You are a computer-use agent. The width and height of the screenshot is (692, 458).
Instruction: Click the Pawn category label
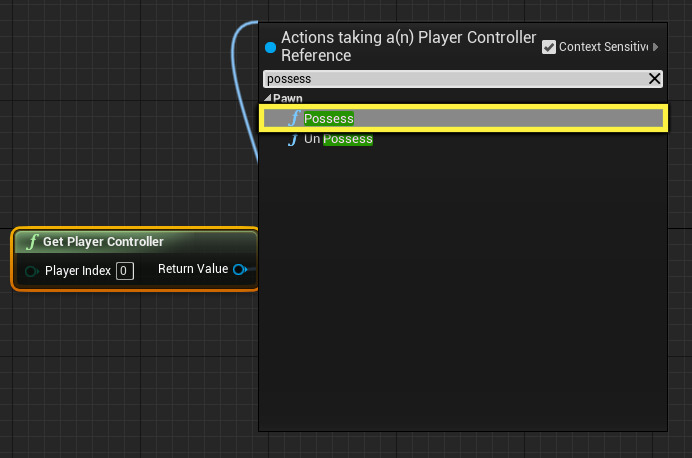click(x=288, y=98)
